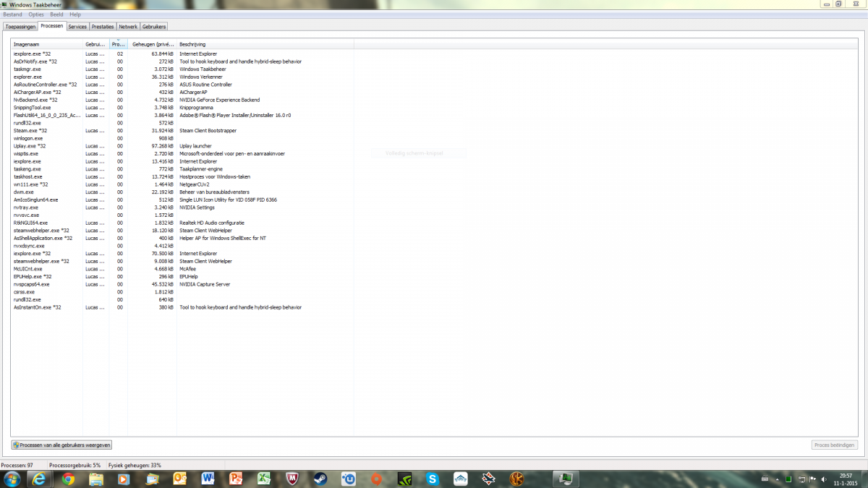This screenshot has width=868, height=488.
Task: Click the green CPU meter tray icon
Action: pos(788,479)
